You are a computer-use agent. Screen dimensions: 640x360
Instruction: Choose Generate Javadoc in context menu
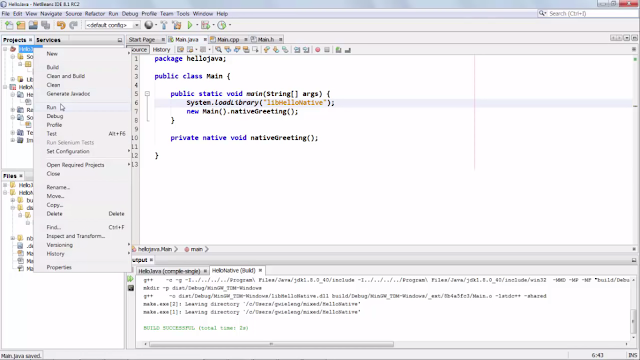[x=82, y=94]
